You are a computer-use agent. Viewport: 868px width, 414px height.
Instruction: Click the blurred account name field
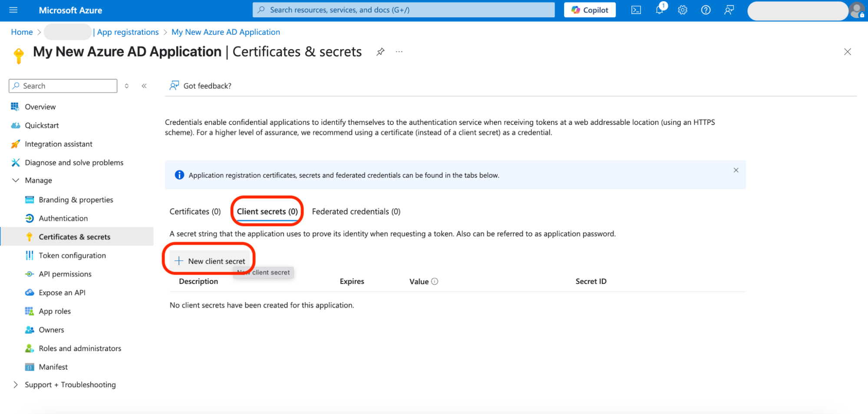[x=797, y=11]
